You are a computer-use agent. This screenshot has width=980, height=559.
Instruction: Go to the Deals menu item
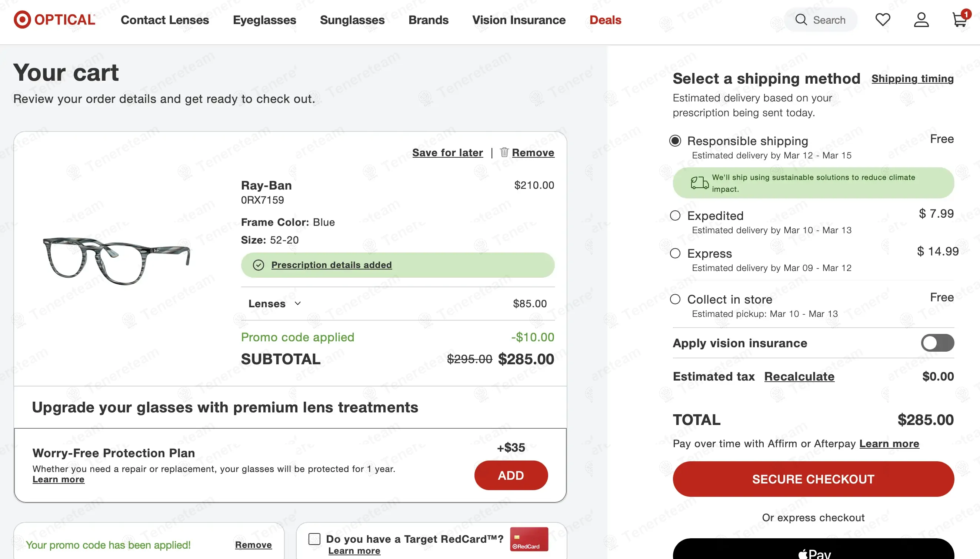[x=605, y=20]
